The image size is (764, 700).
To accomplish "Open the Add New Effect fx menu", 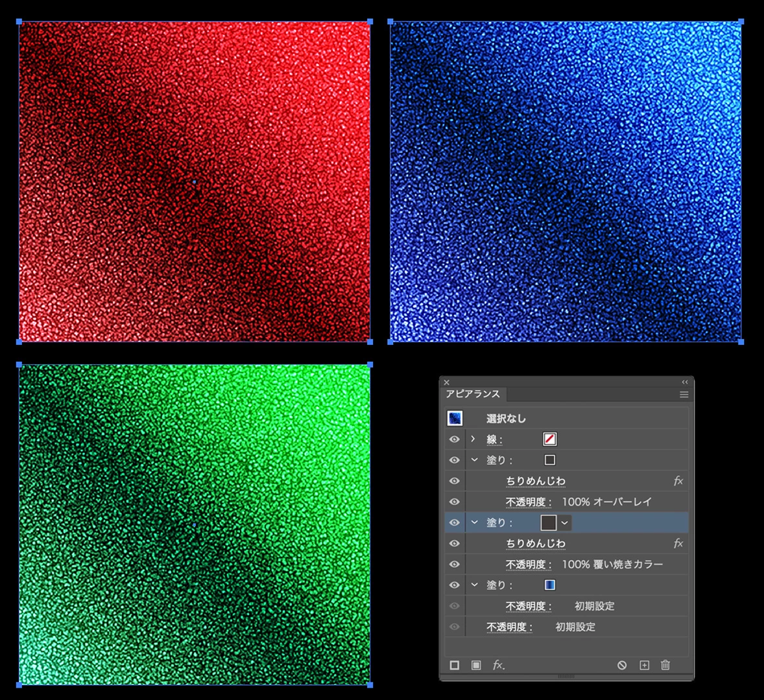I will pos(499,665).
